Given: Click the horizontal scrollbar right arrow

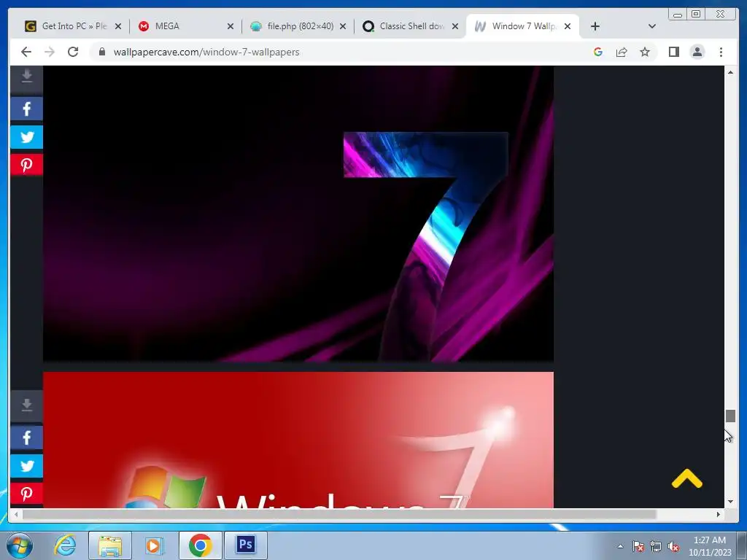Looking at the screenshot, I should (x=719, y=514).
